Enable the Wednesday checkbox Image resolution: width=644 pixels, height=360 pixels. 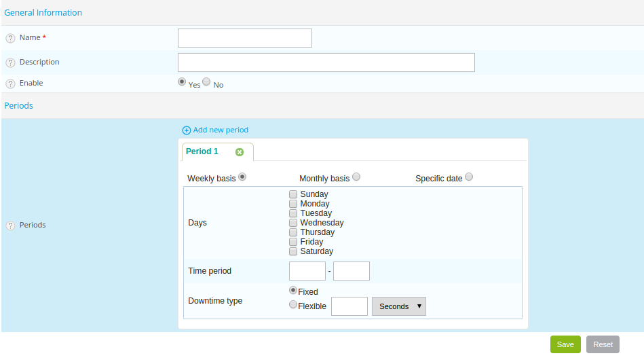[293, 223]
